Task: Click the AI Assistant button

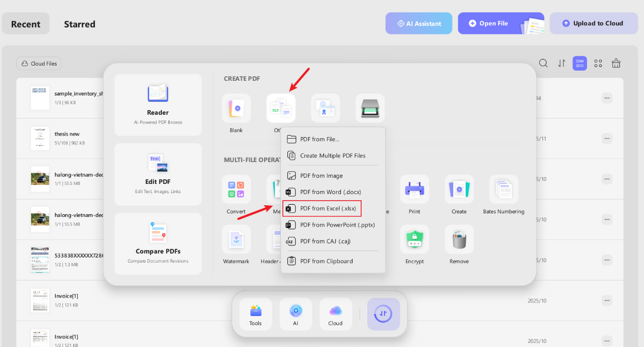Action: [419, 23]
